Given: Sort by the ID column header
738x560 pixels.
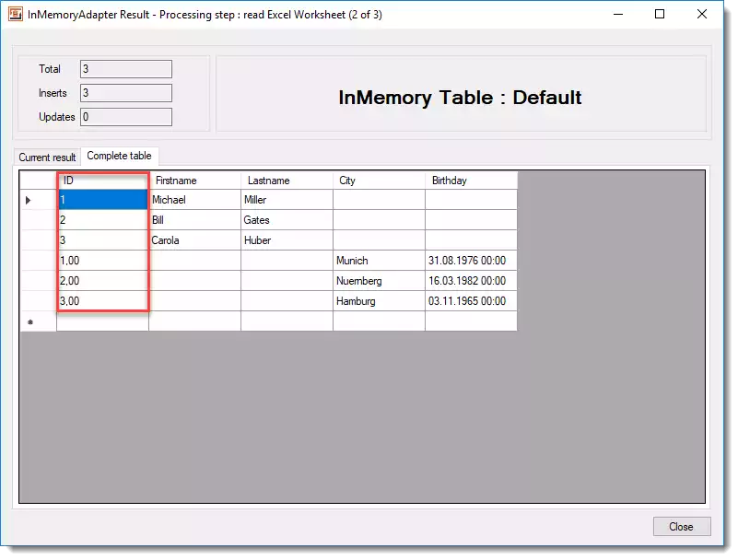Looking at the screenshot, I should point(102,181).
